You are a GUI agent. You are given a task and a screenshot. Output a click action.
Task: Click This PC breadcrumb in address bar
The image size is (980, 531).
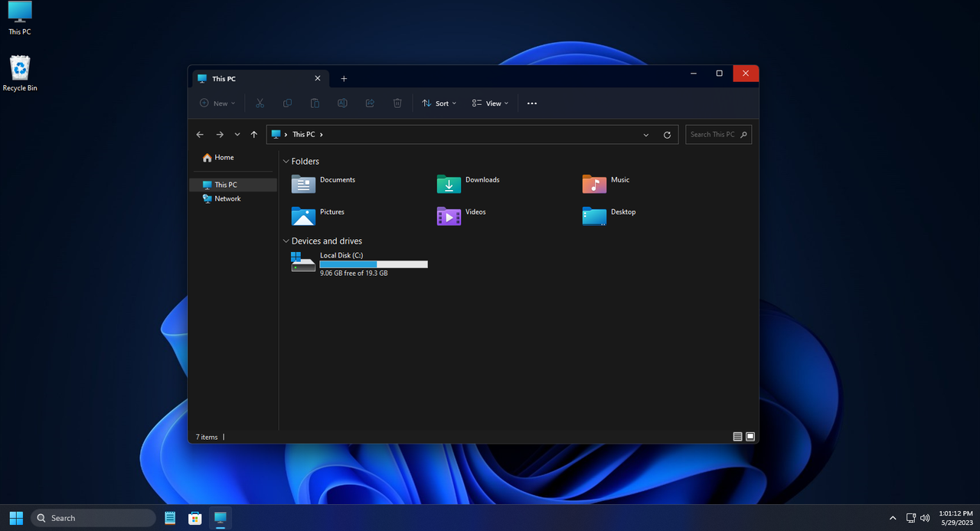pyautogui.click(x=304, y=135)
